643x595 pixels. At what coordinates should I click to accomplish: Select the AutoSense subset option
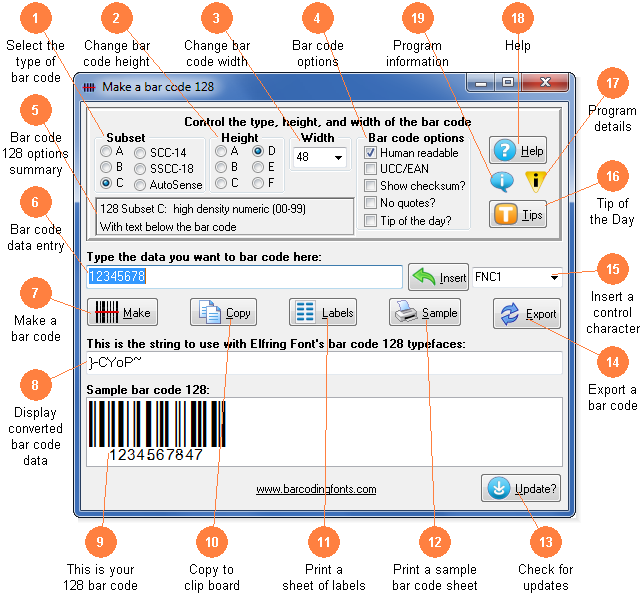(140, 185)
